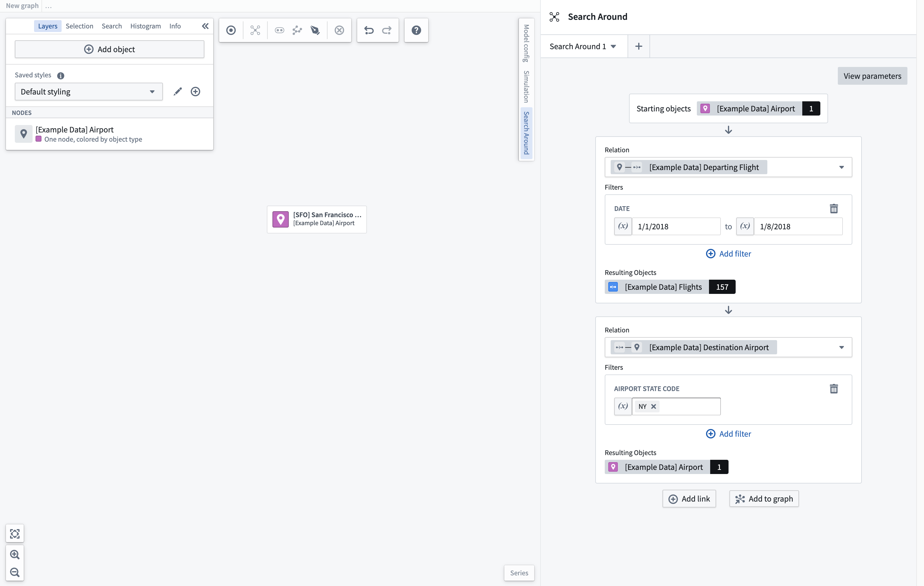The width and height of the screenshot is (924, 586).
Task: Click the undo arrow icon
Action: tap(369, 30)
